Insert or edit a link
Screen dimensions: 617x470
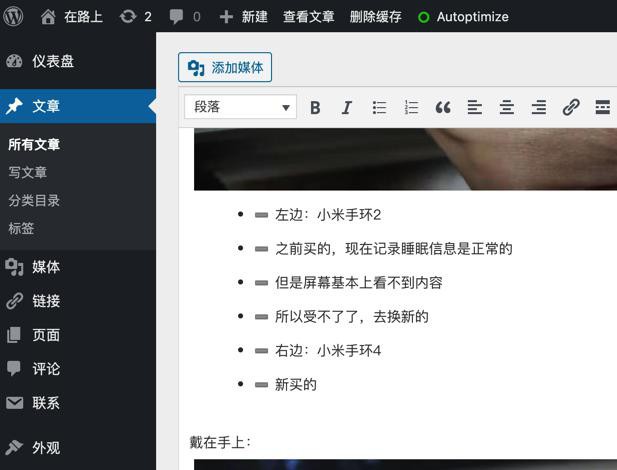click(571, 107)
